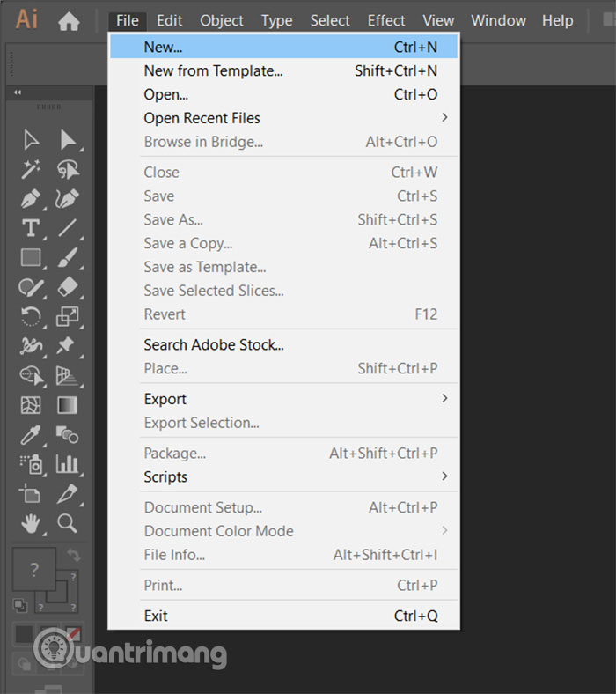Click Print... menu entry

coord(283,585)
